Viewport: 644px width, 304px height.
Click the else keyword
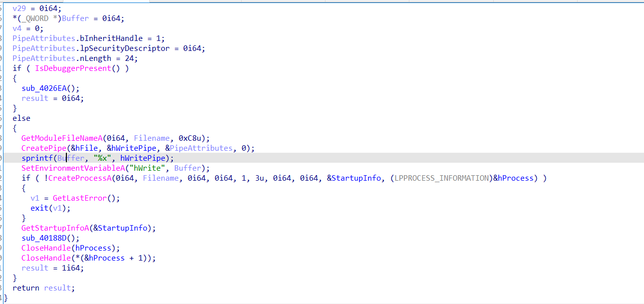click(21, 118)
